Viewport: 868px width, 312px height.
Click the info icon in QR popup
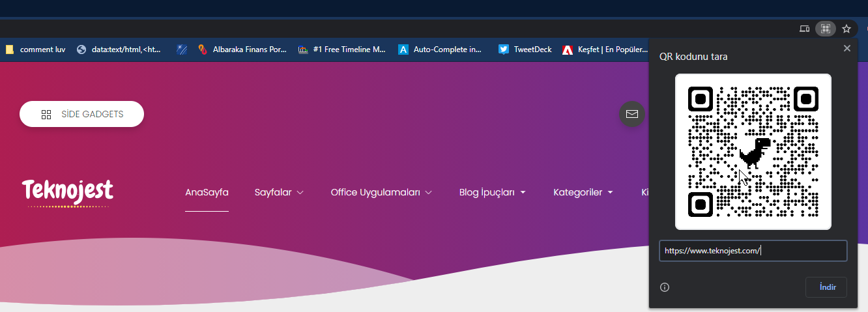coord(665,287)
